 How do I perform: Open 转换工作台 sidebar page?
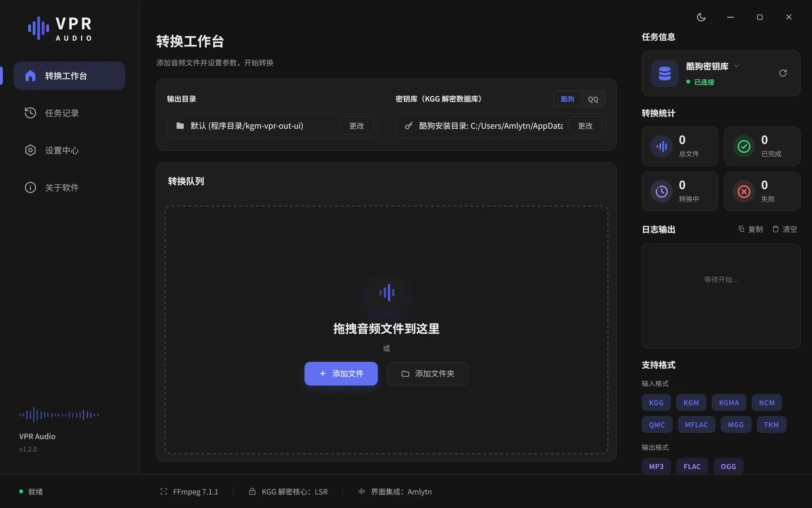click(x=69, y=75)
